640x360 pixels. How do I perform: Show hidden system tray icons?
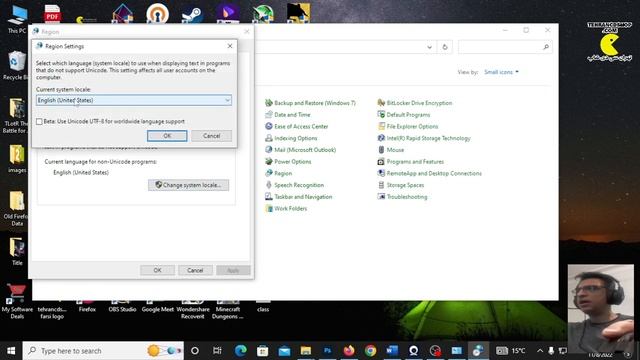540,351
